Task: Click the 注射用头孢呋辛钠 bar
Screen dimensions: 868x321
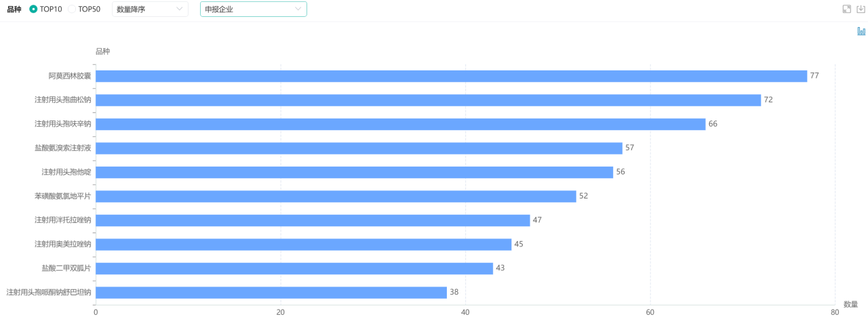Action: 400,124
